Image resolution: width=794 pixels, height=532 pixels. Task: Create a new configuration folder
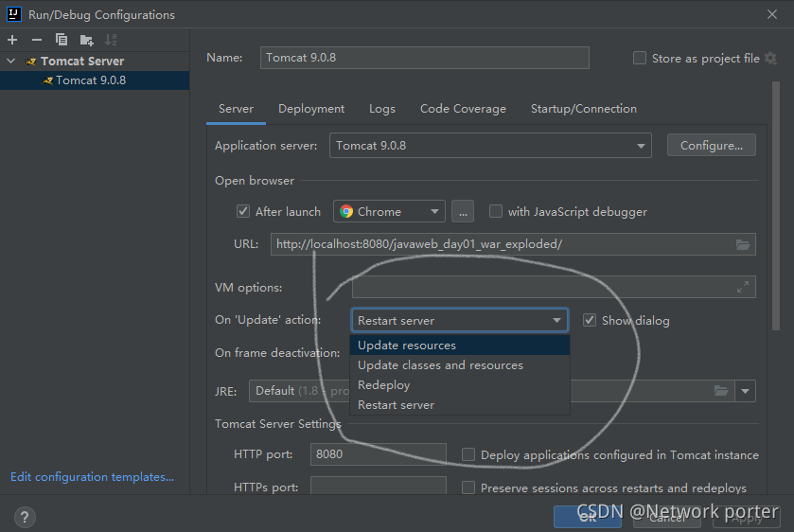(x=86, y=40)
